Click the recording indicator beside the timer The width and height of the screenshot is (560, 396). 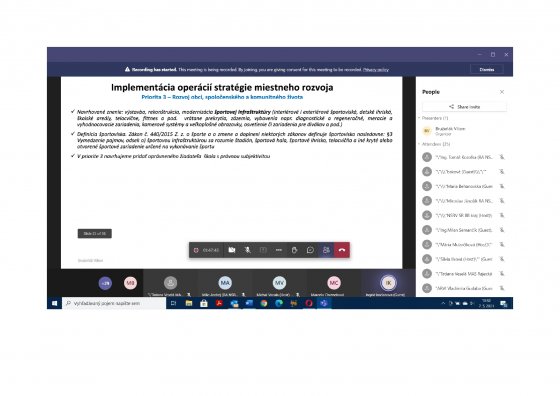coord(196,250)
